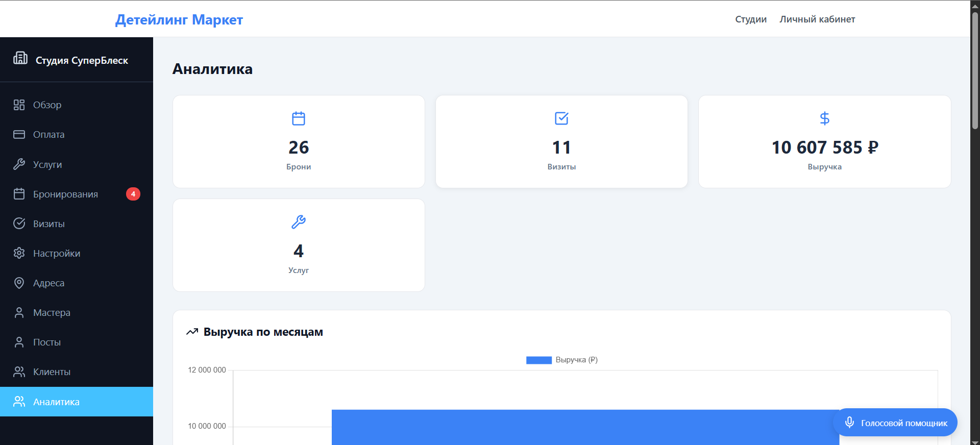Click the blue revenue bar in the chart

coord(585,427)
